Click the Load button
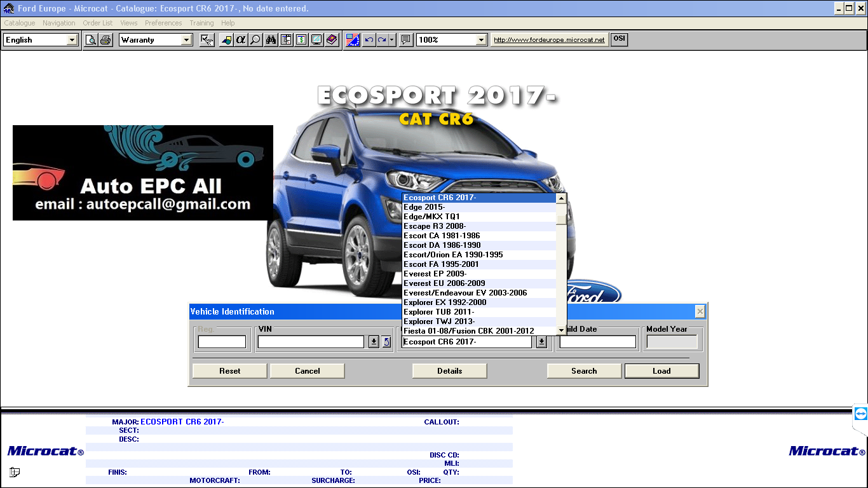Screen dimensions: 868x488 click(x=661, y=371)
